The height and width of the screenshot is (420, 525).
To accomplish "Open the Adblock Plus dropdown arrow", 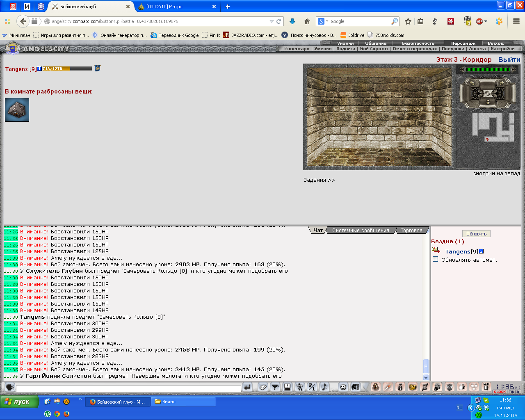I will (x=486, y=21).
